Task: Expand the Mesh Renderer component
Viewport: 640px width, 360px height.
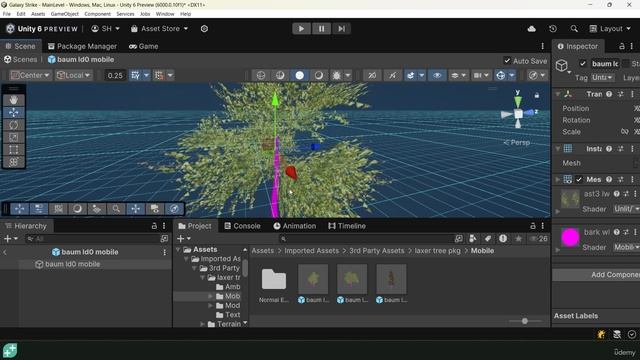Action: (x=558, y=180)
